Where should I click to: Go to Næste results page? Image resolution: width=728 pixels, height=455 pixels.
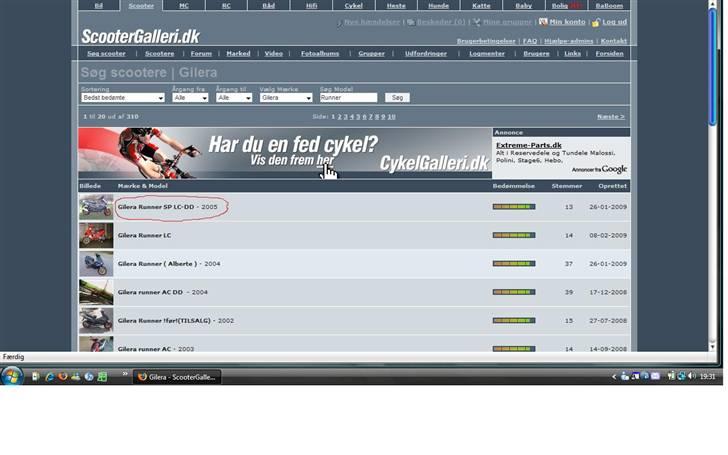(610, 117)
